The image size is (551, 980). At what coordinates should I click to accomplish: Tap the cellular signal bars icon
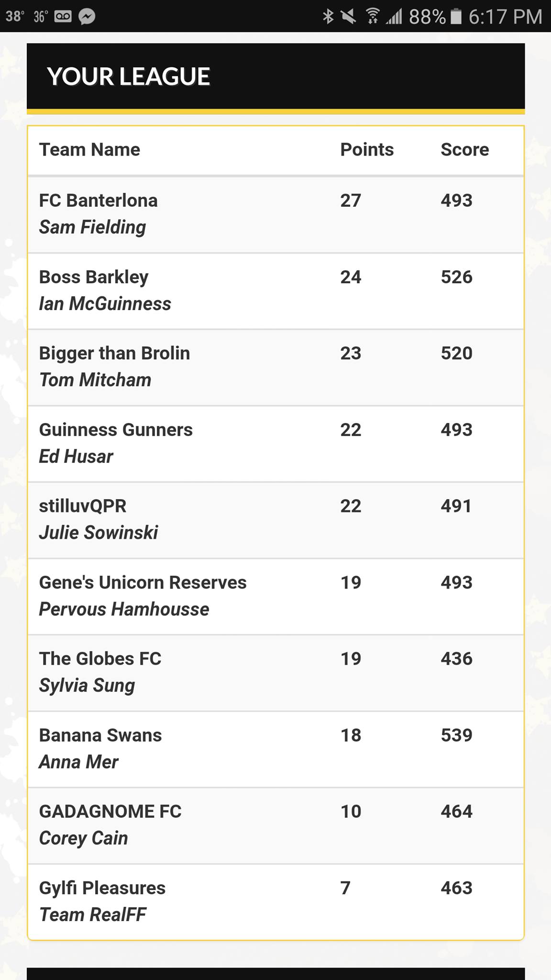tap(394, 17)
